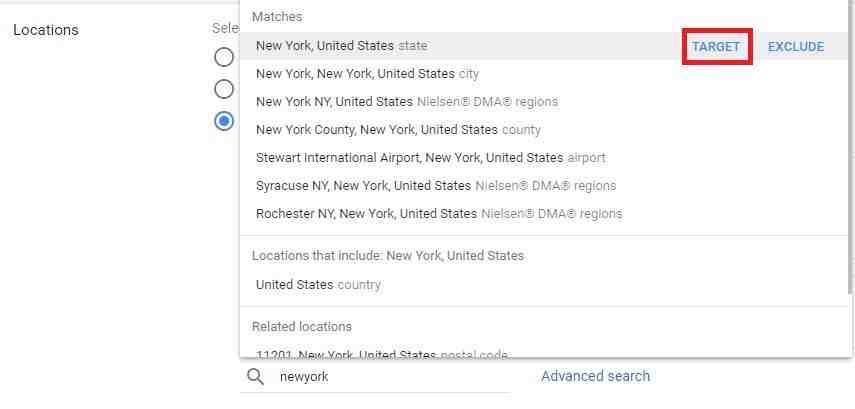Viewport: 855px width, 409px height.
Task: Select the topmost unselected location radio button
Action: (x=224, y=57)
